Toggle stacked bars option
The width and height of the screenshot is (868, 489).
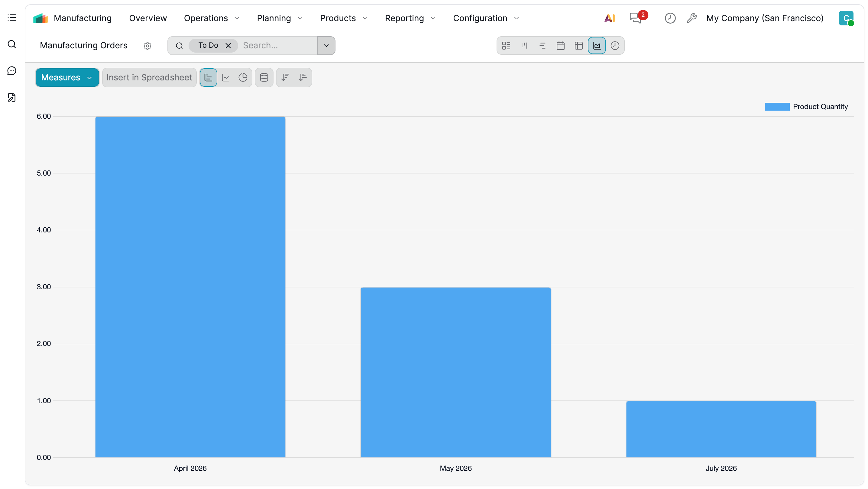(x=264, y=77)
